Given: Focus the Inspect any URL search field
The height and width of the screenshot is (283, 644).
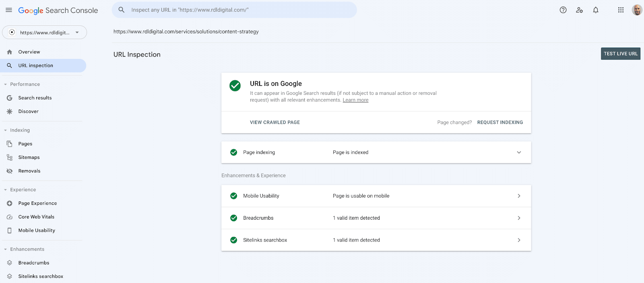Looking at the screenshot, I should point(242,10).
